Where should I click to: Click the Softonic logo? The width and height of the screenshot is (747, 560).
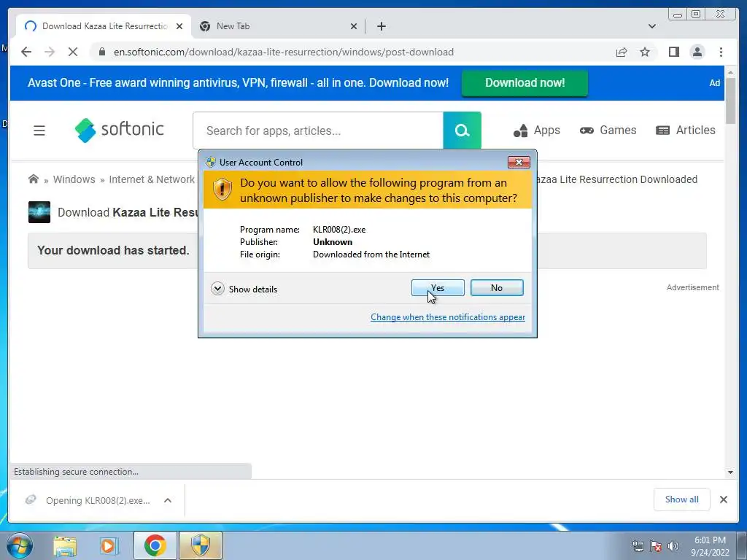point(120,130)
